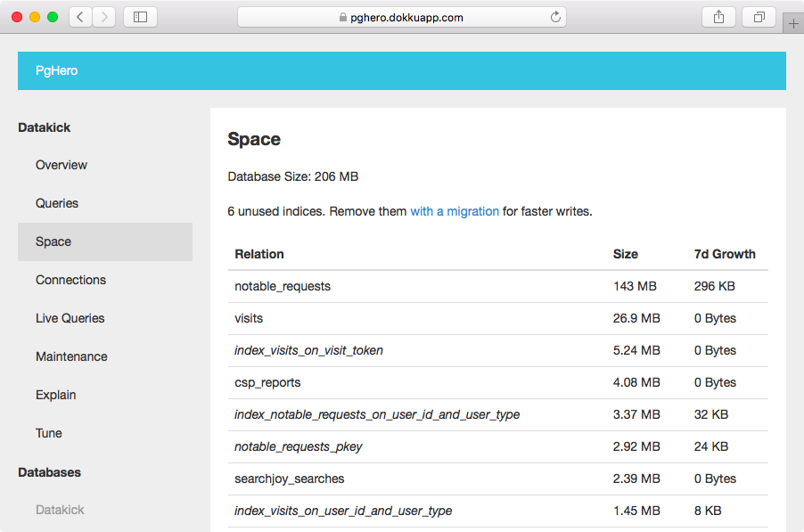Open the Live Queries page

[70, 318]
